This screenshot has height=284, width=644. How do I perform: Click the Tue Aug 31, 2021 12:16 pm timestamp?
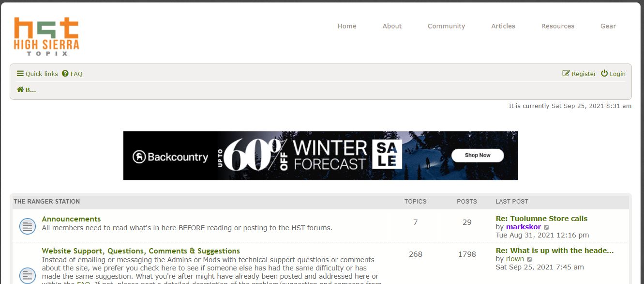pyautogui.click(x=542, y=235)
